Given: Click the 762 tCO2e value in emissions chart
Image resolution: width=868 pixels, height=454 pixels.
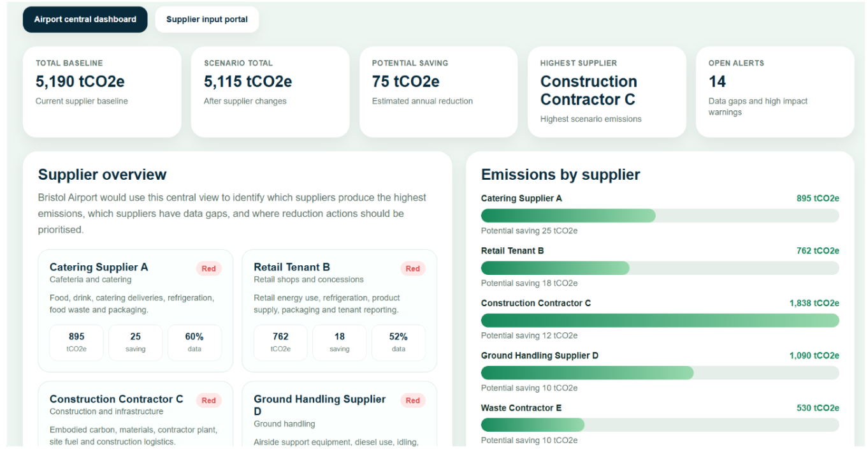Looking at the screenshot, I should click(x=818, y=251).
